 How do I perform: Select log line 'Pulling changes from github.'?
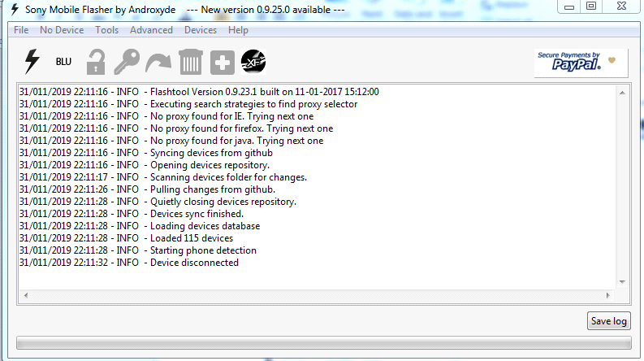(147, 189)
